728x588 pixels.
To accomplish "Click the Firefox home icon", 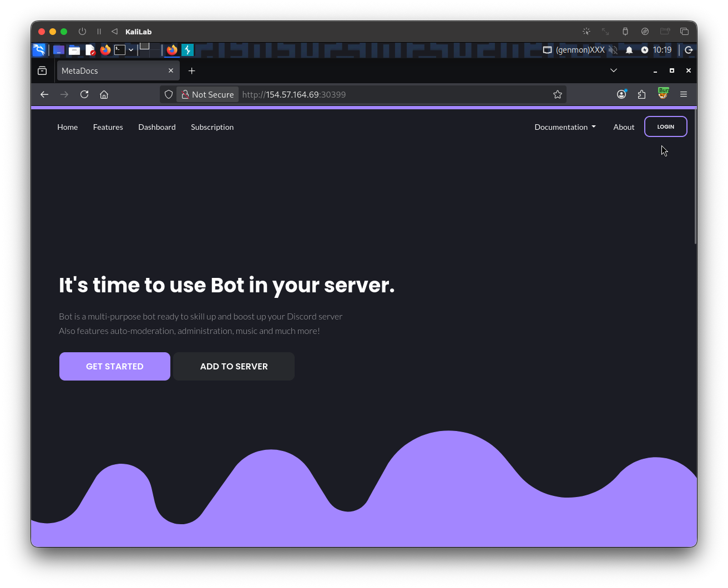I will 104,94.
